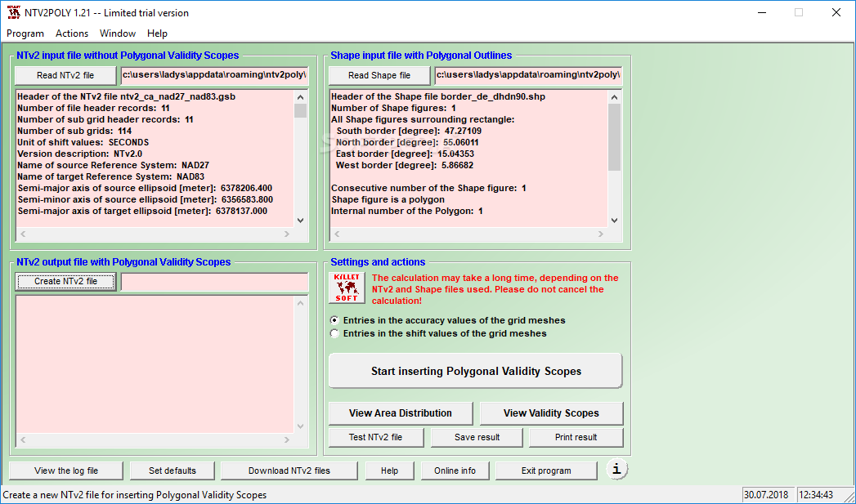Click the NTv2 input file path field

(x=214, y=75)
